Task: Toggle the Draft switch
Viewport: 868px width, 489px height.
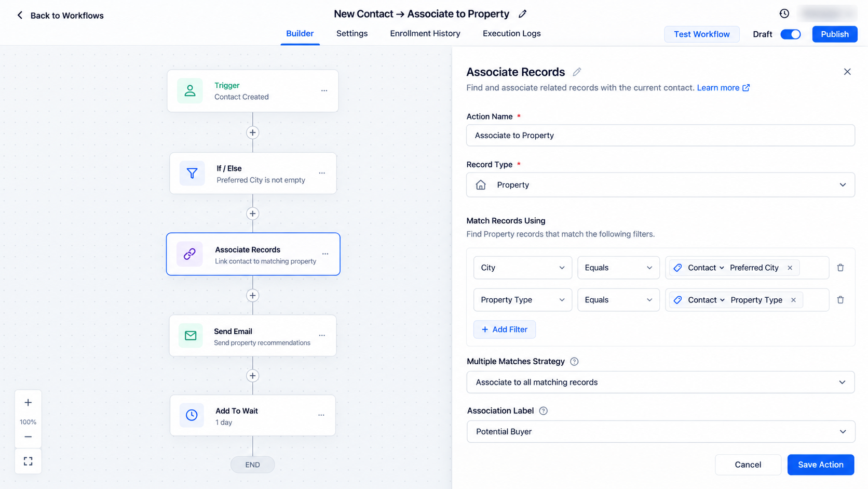Action: (x=791, y=34)
